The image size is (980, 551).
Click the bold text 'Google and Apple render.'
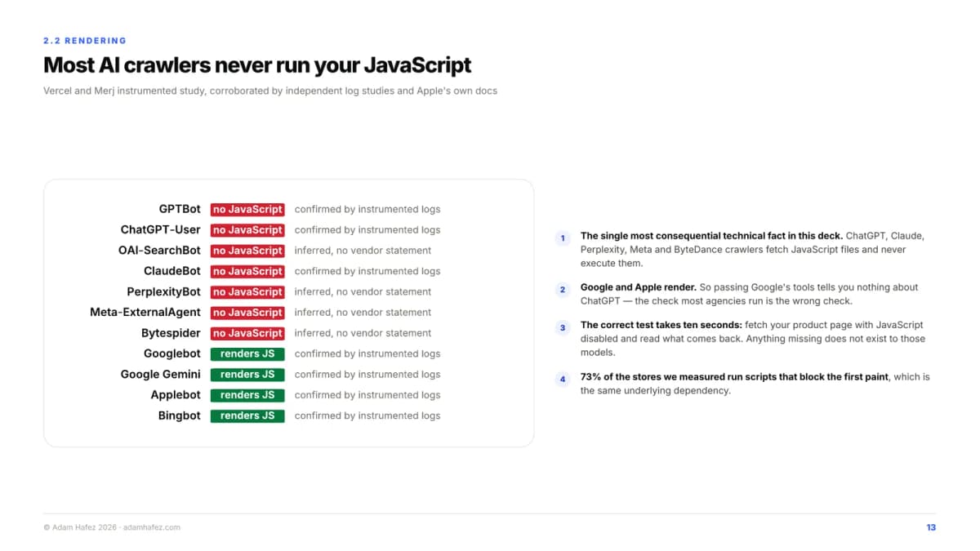point(639,287)
